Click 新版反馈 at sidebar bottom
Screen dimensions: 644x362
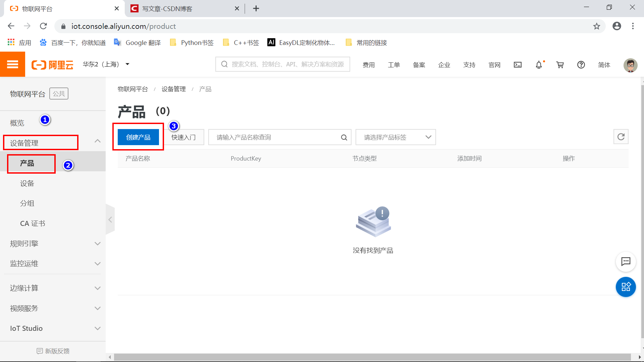click(53, 351)
